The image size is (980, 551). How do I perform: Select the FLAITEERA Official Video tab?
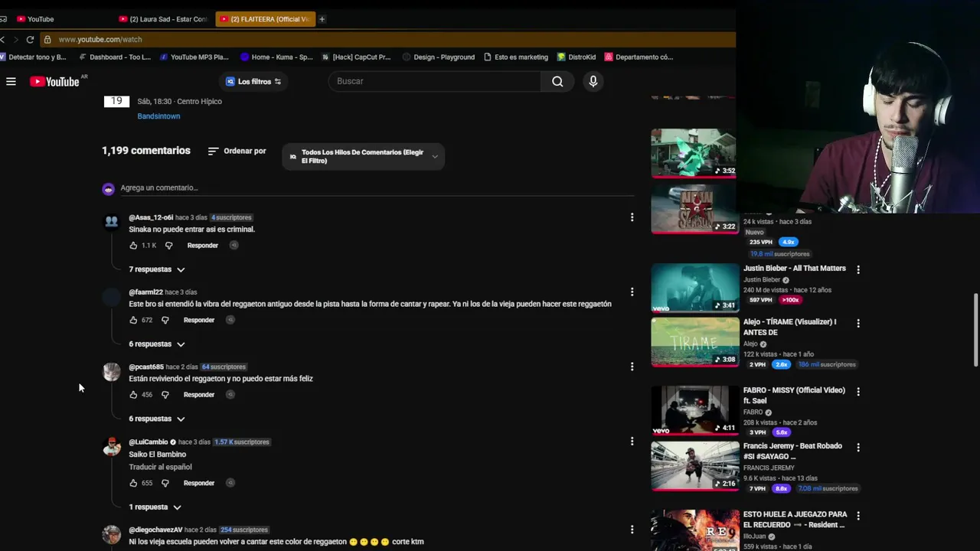[x=264, y=19]
